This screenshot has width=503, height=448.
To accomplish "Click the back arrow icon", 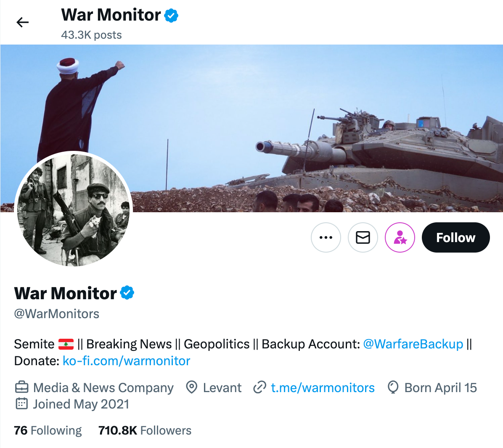I will click(x=22, y=22).
